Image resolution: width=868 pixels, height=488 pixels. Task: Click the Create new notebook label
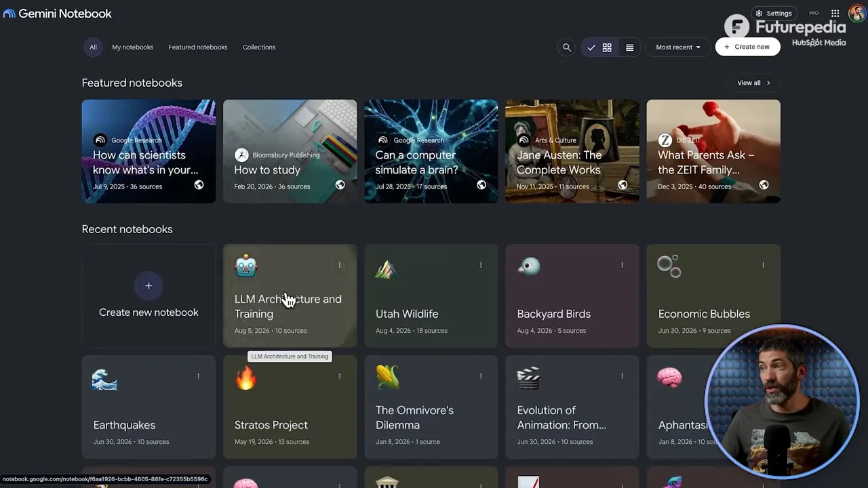[149, 312]
